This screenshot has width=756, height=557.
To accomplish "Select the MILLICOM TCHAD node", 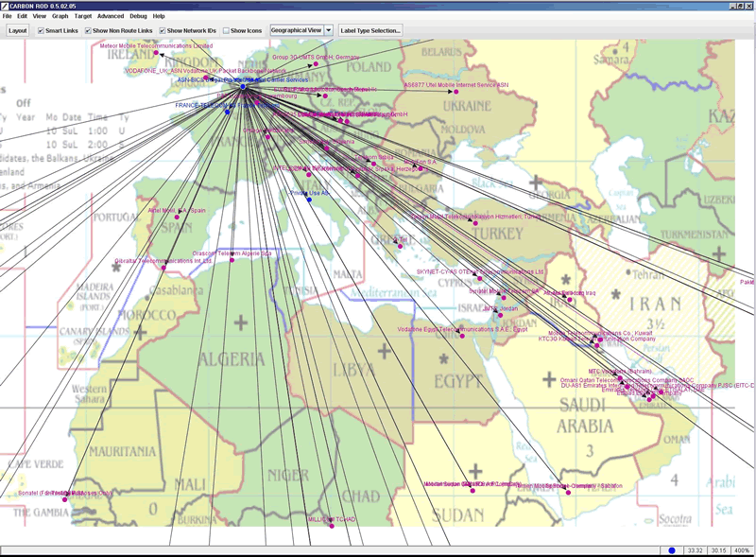I will (x=332, y=526).
